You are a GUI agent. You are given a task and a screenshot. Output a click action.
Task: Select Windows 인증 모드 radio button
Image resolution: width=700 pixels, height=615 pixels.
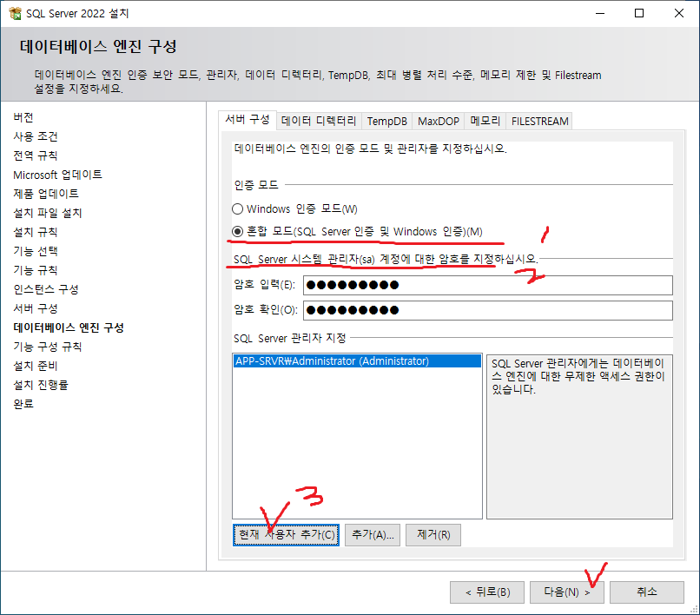click(237, 208)
